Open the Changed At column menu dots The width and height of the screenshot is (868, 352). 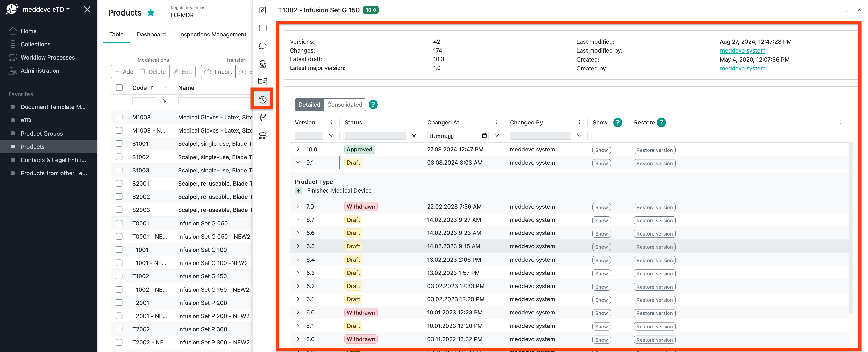coord(496,122)
